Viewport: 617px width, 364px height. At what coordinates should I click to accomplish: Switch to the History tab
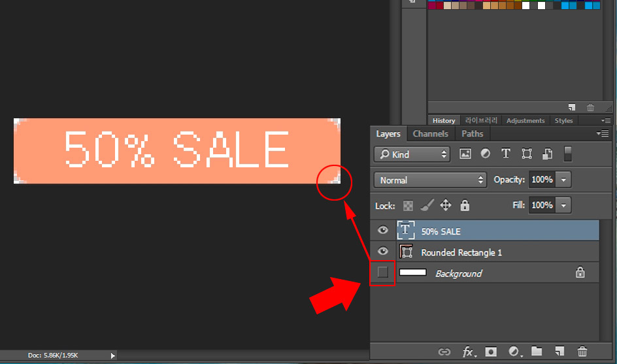(444, 120)
